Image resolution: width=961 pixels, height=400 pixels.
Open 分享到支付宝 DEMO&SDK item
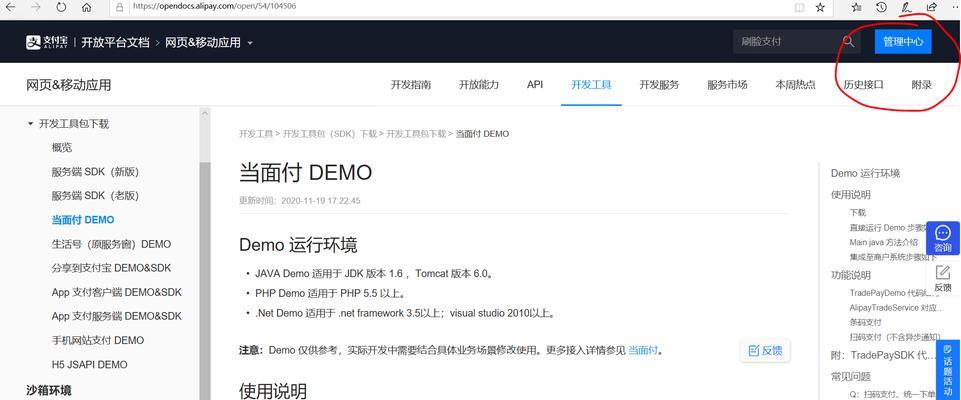[x=111, y=268]
